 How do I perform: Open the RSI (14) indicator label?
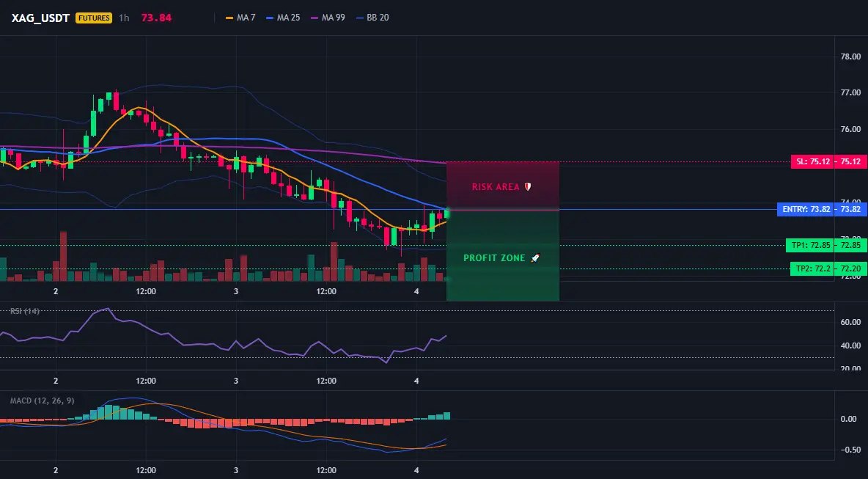tap(25, 311)
